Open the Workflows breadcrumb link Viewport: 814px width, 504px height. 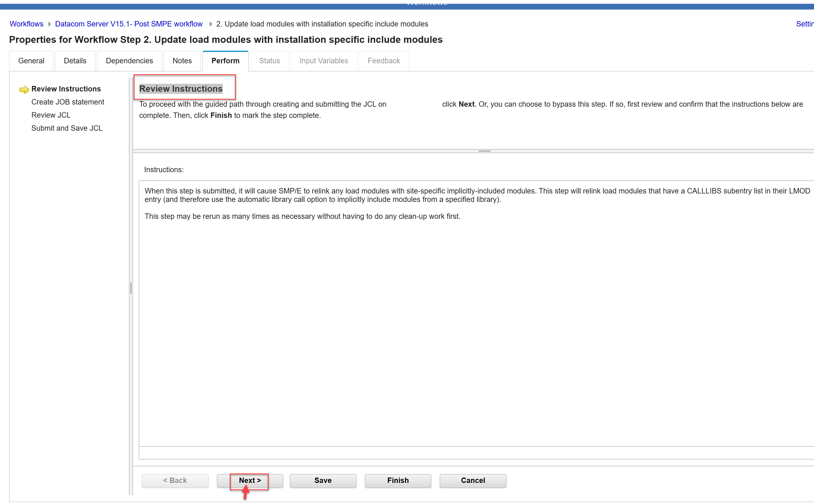26,24
